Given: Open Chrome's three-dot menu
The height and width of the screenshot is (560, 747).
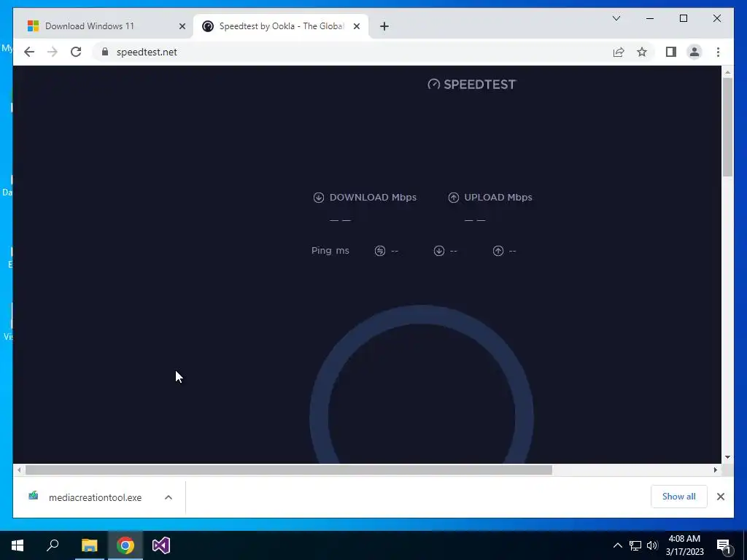Looking at the screenshot, I should point(718,52).
